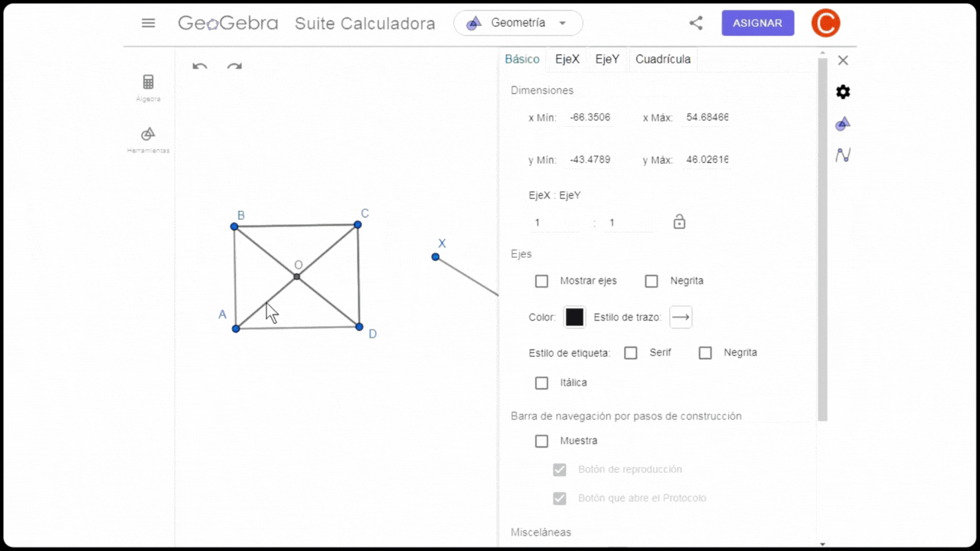Toggle the Itálica checkbox
This screenshot has height=551, width=980.
coord(542,383)
